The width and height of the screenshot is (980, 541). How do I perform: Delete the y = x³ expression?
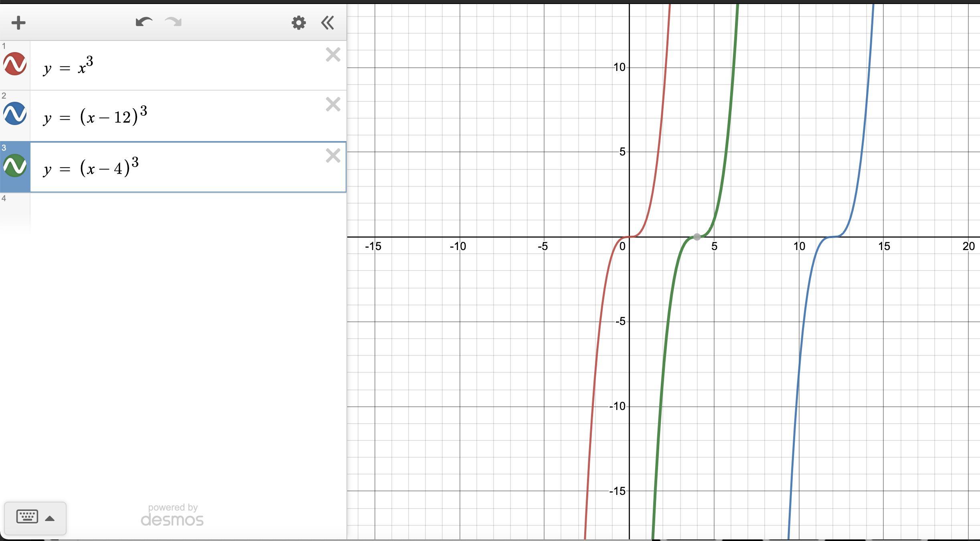coord(333,55)
